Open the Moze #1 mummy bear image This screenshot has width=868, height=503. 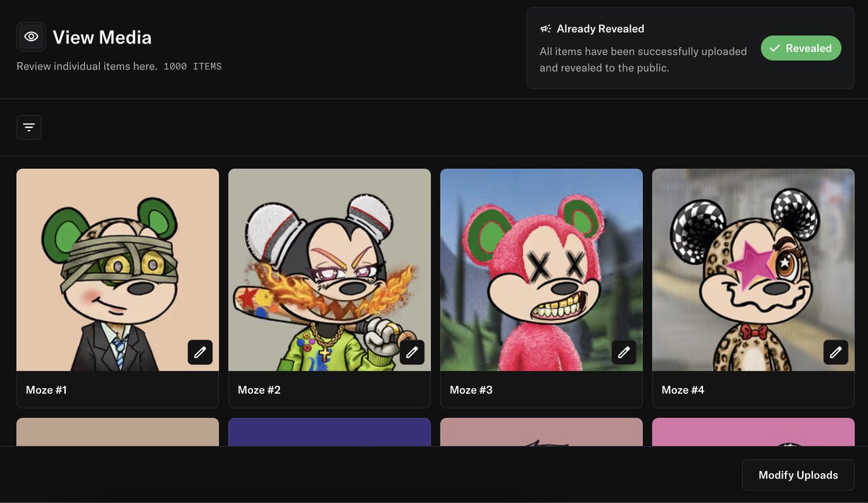tap(118, 270)
